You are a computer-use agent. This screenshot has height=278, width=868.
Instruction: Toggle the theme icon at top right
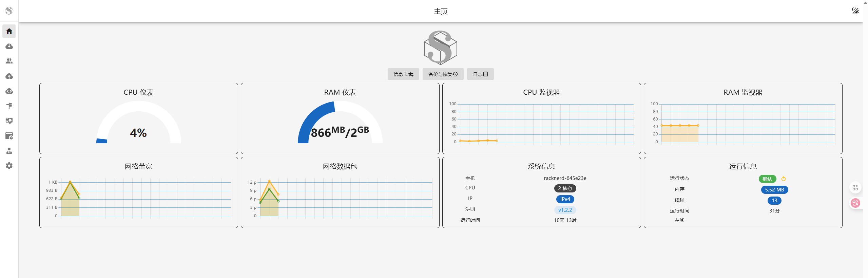pos(855,11)
